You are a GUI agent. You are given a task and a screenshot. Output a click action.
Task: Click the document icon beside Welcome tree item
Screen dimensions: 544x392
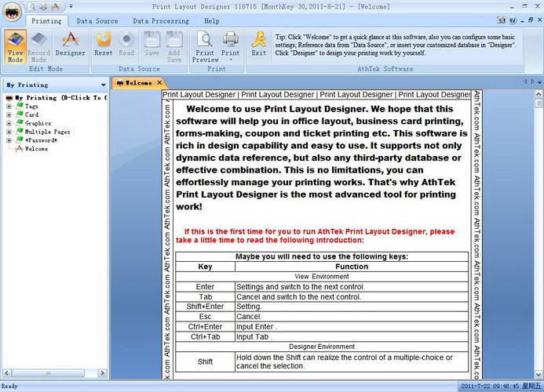coord(20,148)
